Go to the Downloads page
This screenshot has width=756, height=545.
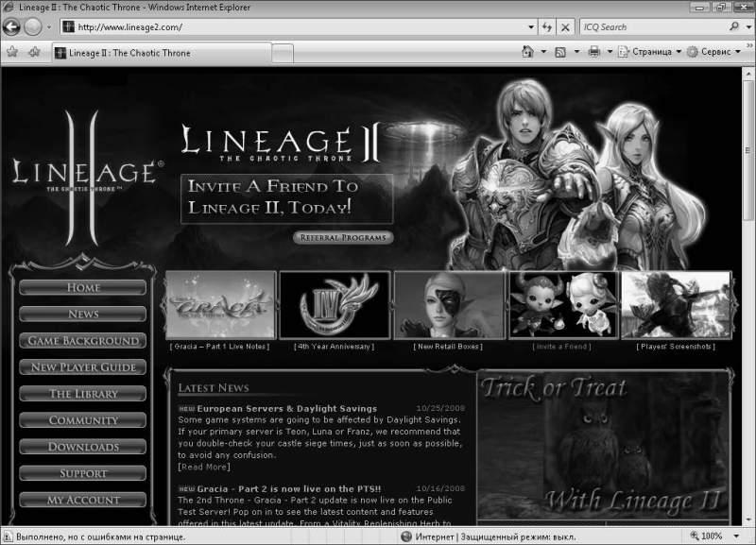(82, 447)
